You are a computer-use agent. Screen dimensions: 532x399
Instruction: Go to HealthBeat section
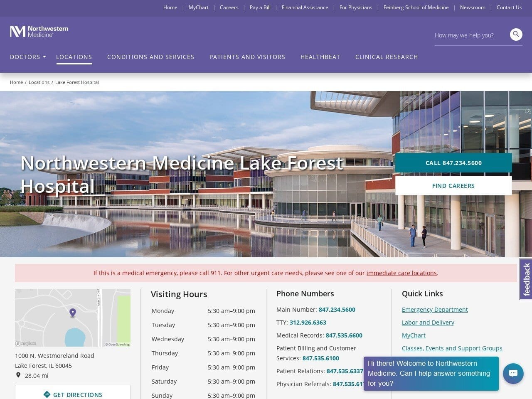click(x=320, y=57)
